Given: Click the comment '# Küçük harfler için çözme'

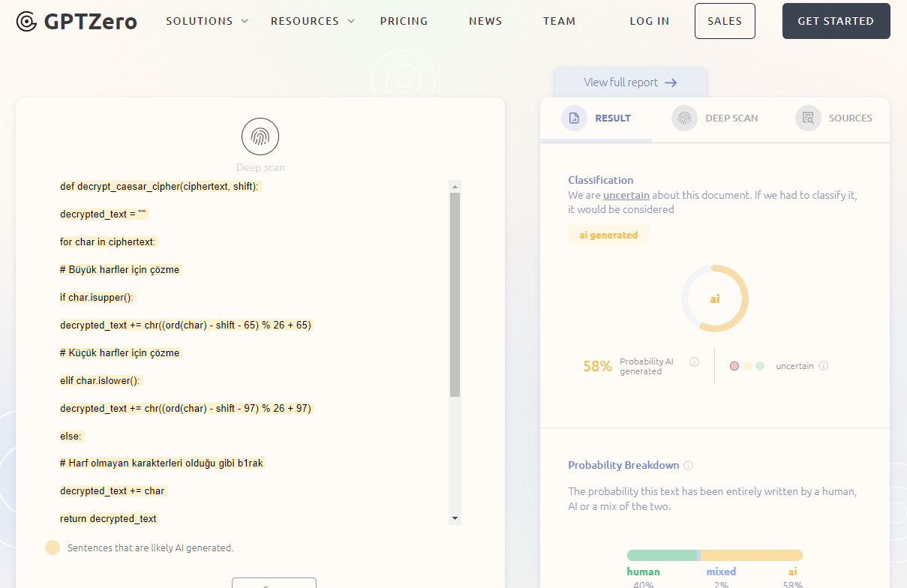Looking at the screenshot, I should (121, 352).
